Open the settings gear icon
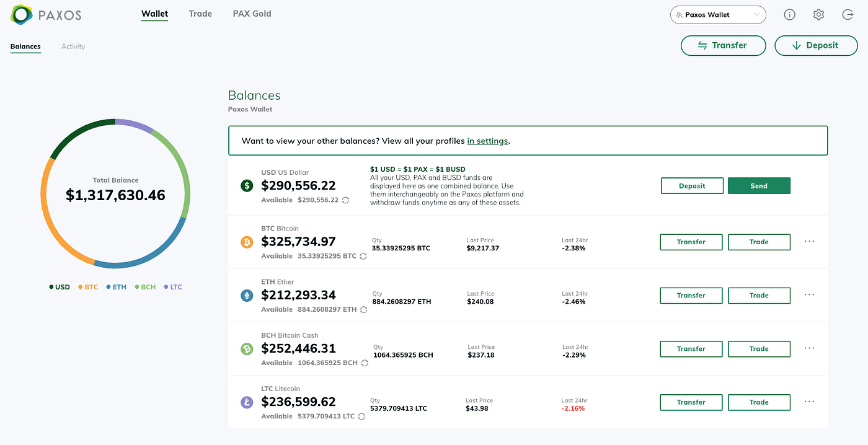The image size is (868, 445). pyautogui.click(x=818, y=14)
